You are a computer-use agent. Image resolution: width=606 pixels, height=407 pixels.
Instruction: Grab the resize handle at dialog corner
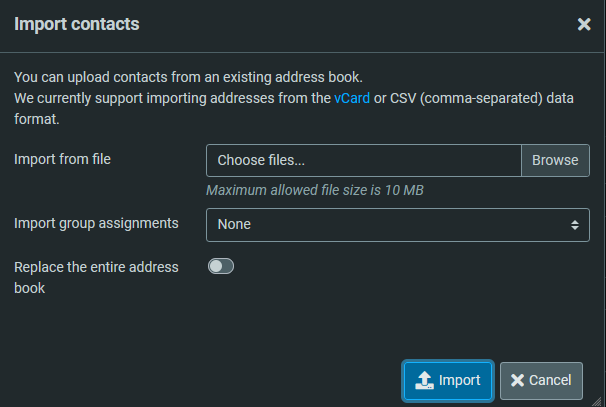click(597, 399)
